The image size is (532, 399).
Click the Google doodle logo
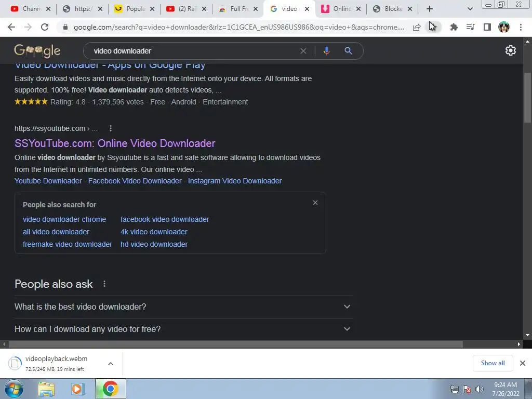(x=37, y=51)
